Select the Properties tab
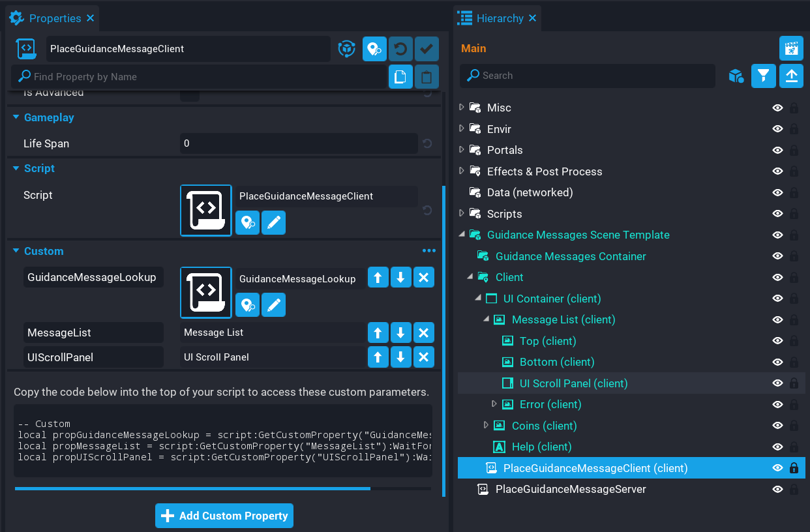 click(x=55, y=18)
